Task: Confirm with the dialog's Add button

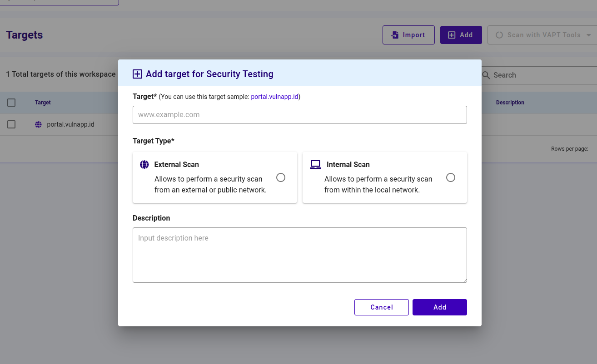Action: click(x=439, y=307)
